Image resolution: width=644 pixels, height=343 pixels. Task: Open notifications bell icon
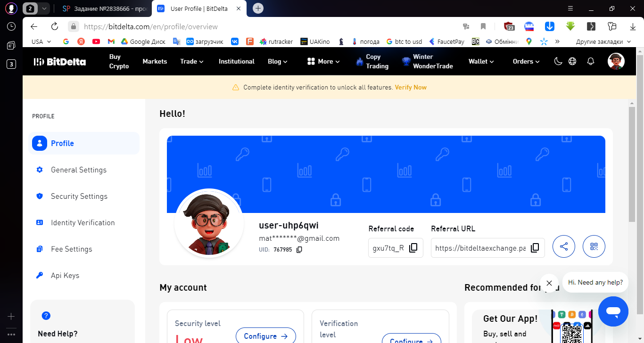(x=590, y=61)
